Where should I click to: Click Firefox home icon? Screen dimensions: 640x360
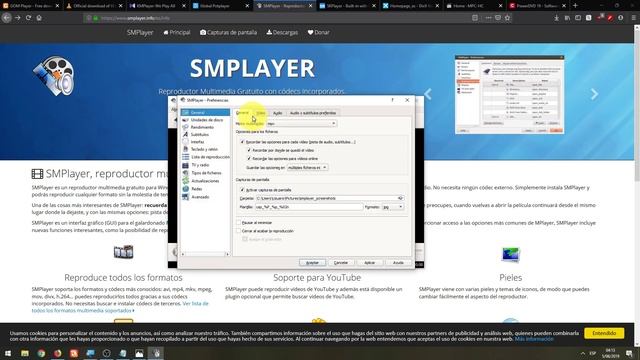[x=39, y=18]
